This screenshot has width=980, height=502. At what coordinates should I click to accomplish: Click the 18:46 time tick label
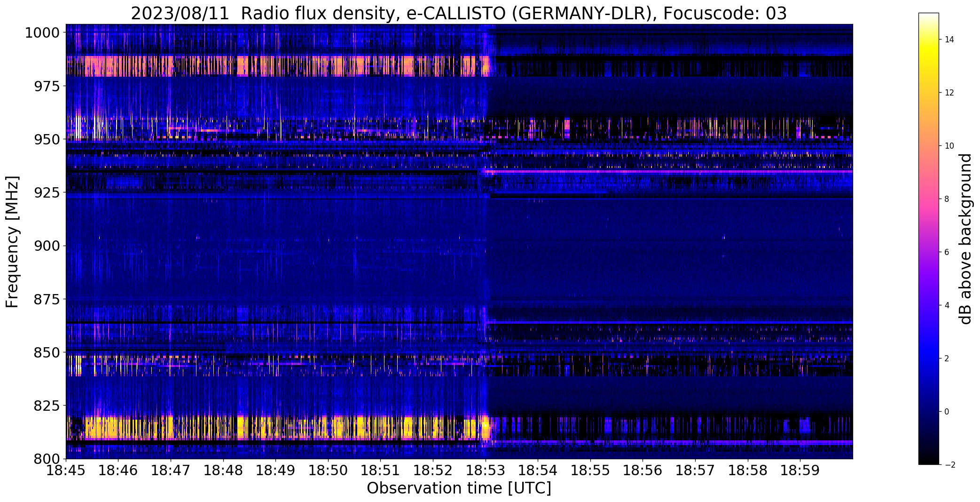tap(118, 470)
